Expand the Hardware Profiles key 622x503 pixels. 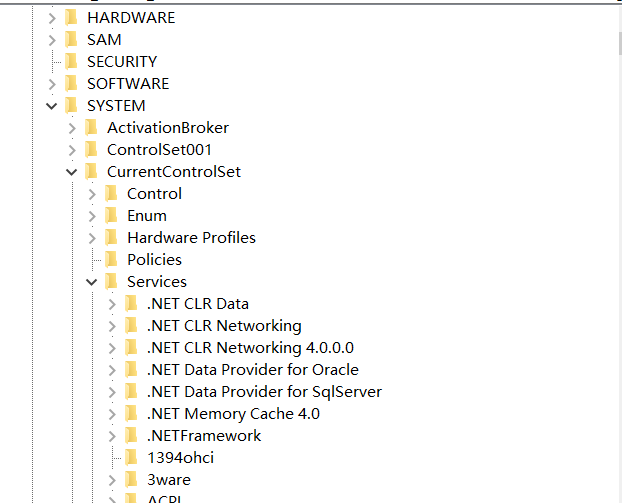tap(92, 238)
